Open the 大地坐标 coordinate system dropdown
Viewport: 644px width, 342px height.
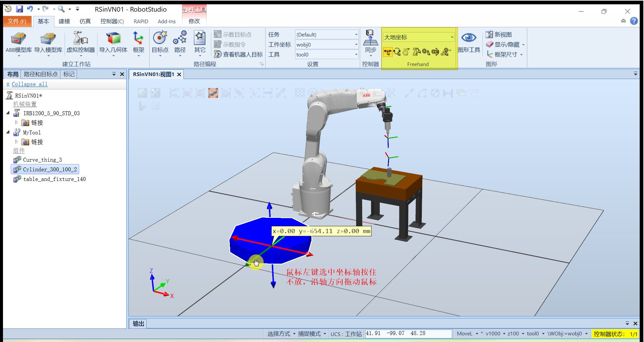(x=419, y=37)
